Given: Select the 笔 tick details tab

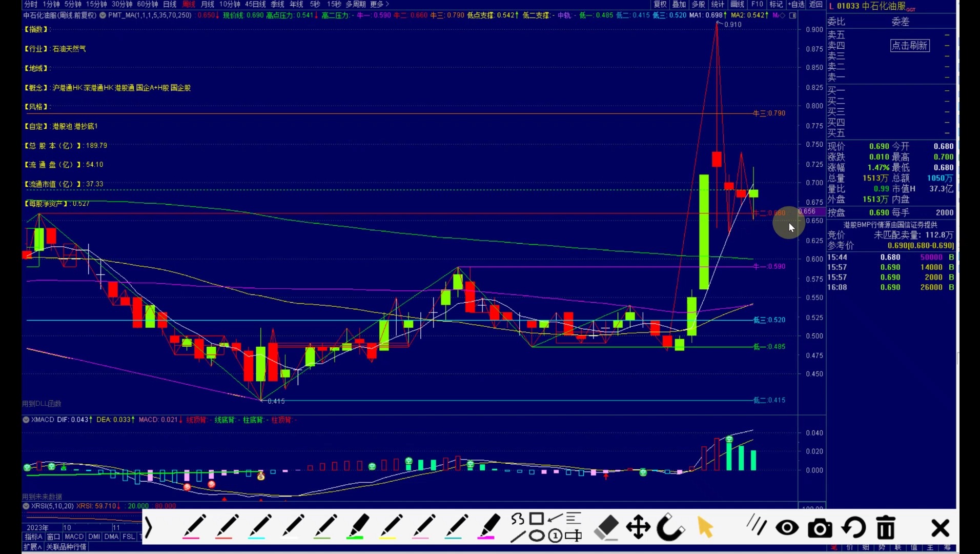Looking at the screenshot, I should [x=834, y=547].
